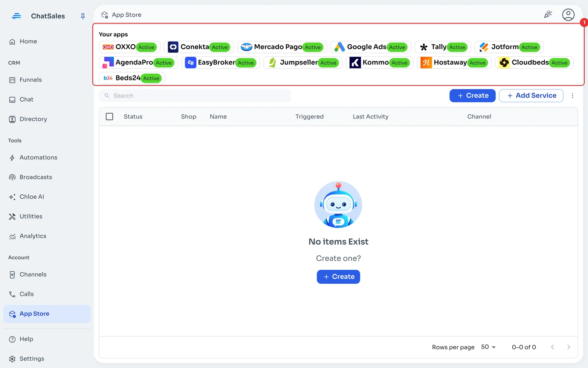The width and height of the screenshot is (588, 368).
Task: Open the AgendaPro app
Action: (138, 63)
